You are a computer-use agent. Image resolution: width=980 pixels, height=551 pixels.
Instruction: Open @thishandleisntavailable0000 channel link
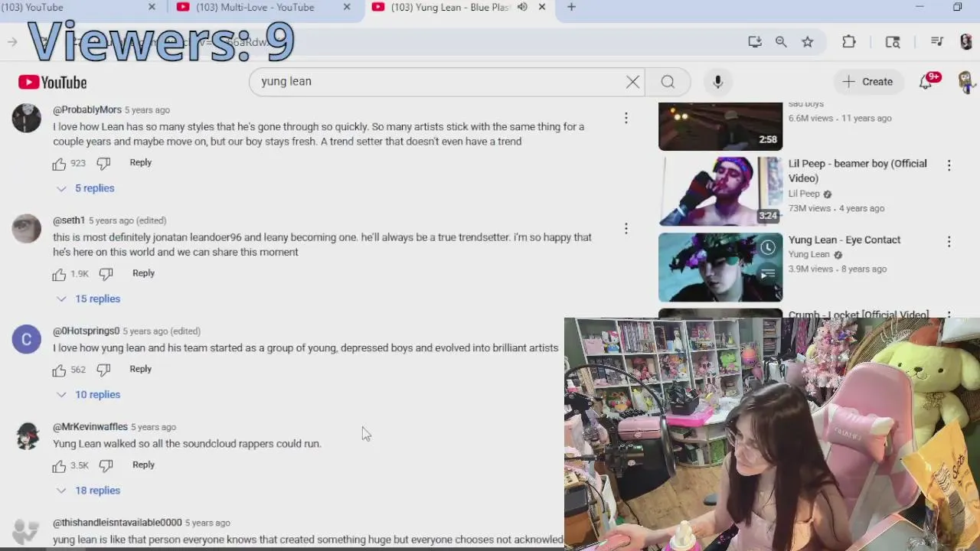coord(117,523)
